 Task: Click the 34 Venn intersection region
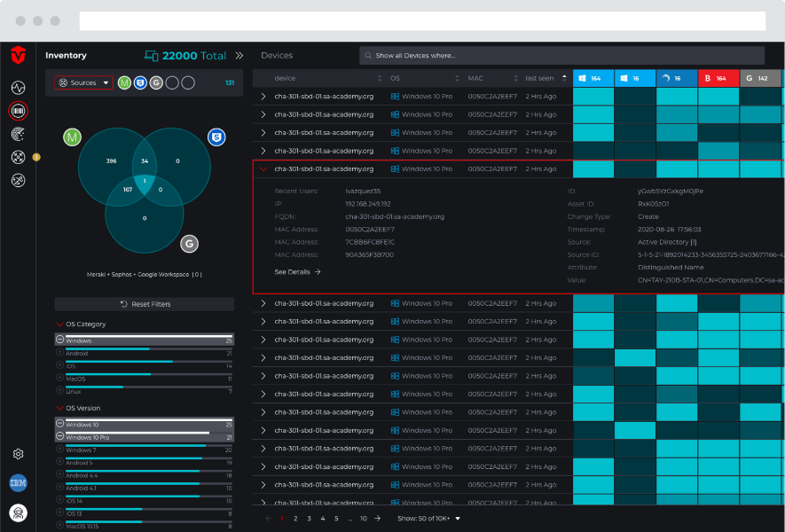click(x=145, y=161)
